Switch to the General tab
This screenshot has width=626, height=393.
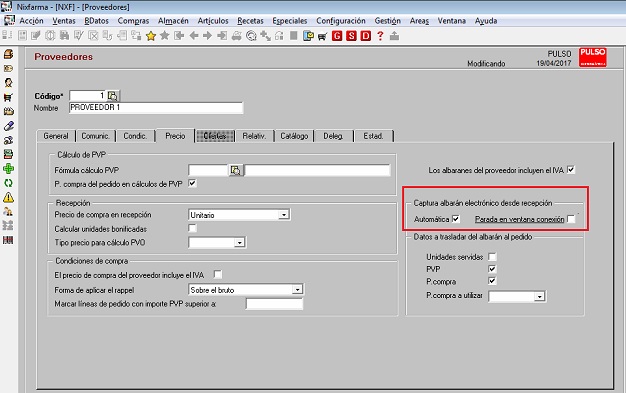(x=56, y=136)
